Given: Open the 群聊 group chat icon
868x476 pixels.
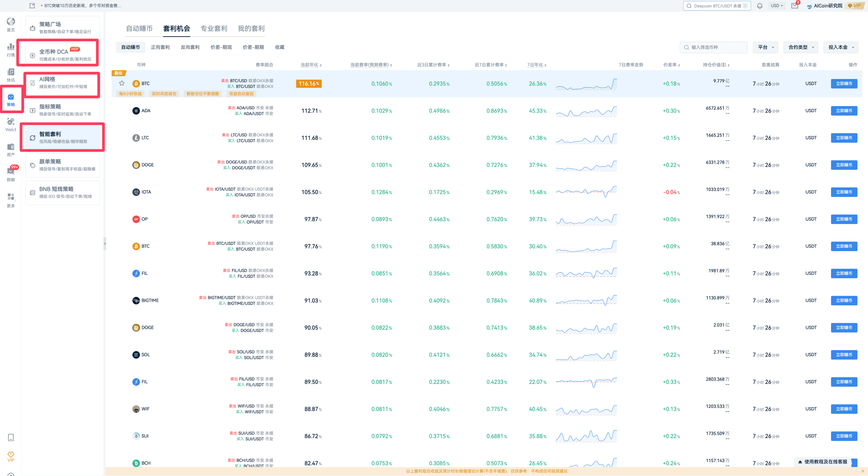Looking at the screenshot, I should [x=11, y=174].
